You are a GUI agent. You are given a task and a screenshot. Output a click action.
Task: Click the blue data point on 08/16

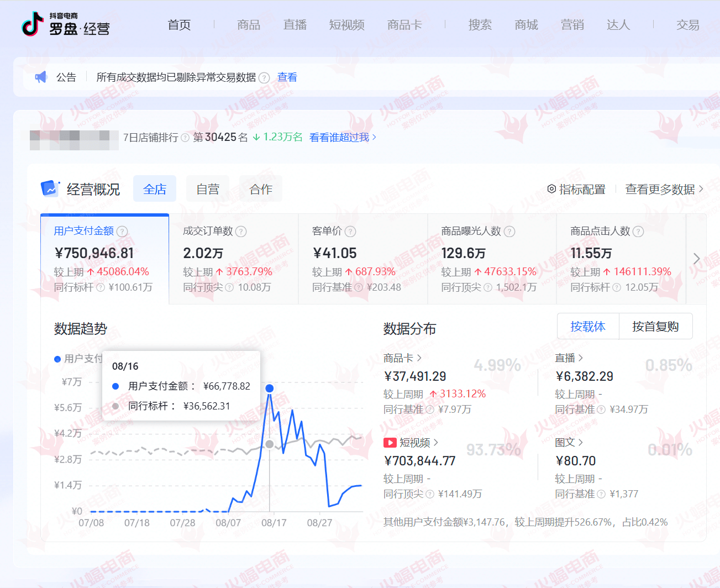click(x=270, y=389)
